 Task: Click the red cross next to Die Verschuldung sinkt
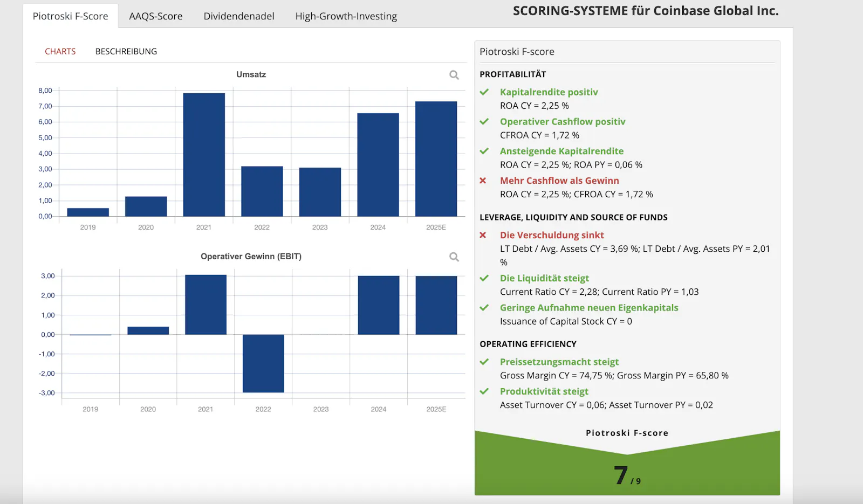(483, 235)
